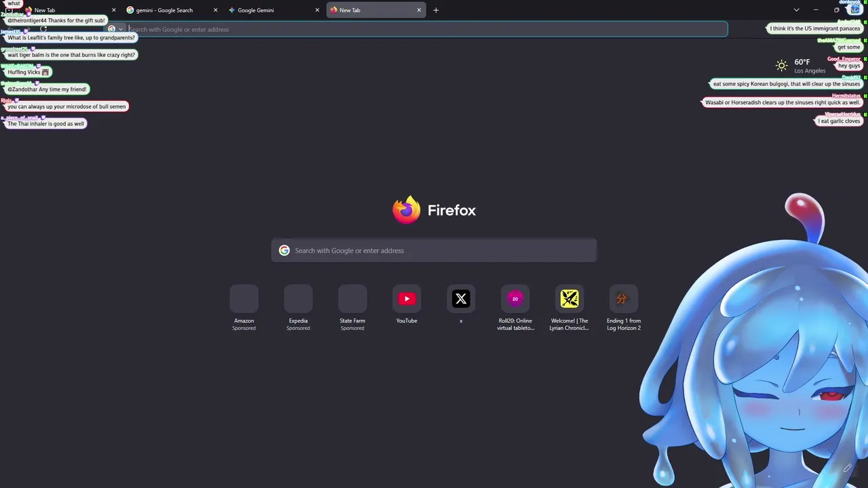Minimize the Firefox window
This screenshot has width=868, height=488.
816,10
